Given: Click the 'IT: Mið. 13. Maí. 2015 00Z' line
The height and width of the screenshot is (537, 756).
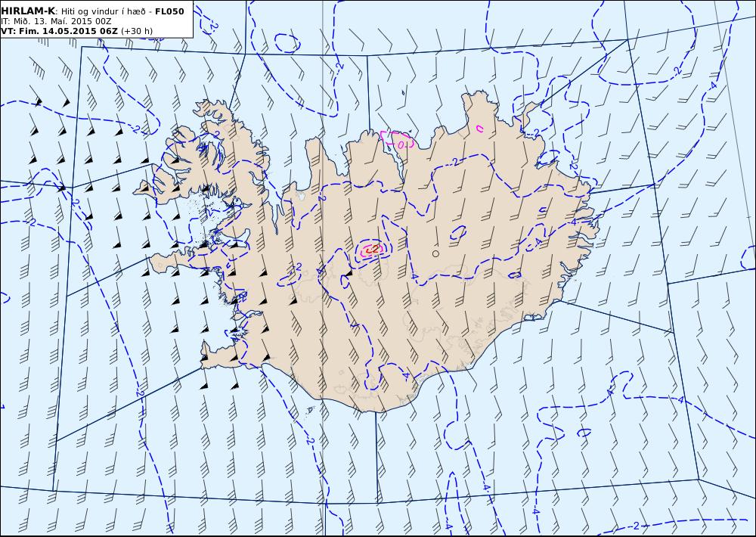Looking at the screenshot, I should coord(56,22).
